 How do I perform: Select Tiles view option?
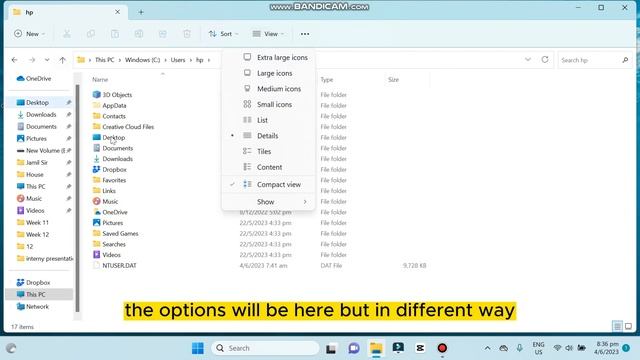tap(269, 151)
